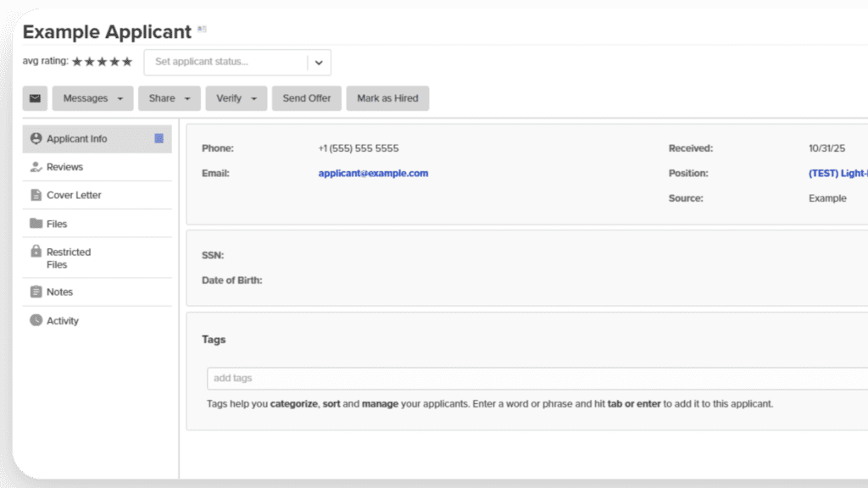Click the Reviews sidebar icon
Screen dimensions: 868x488
(36, 167)
